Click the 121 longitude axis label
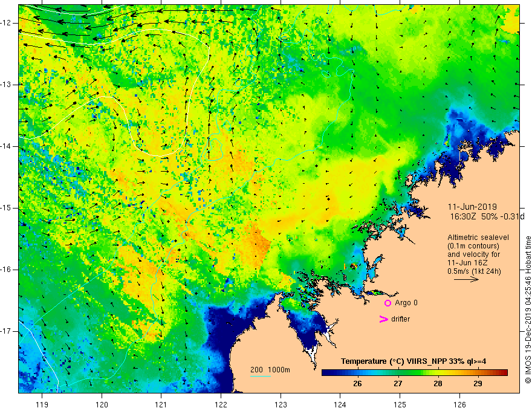Screen dimensions: 532x411 pos(161,404)
